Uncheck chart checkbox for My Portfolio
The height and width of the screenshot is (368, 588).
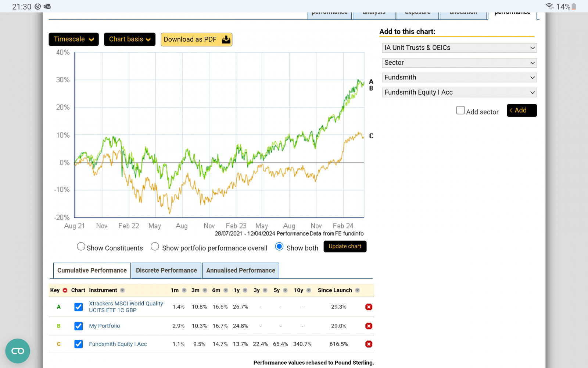pos(78,326)
